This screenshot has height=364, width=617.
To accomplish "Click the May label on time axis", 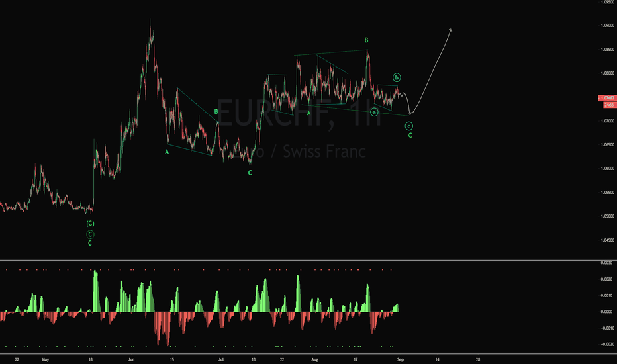I will click(x=45, y=359).
